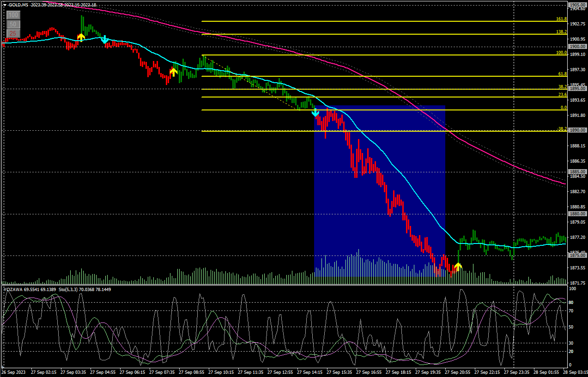Select the Sto(5,3,3) stochastic indicator label

click(x=67, y=289)
